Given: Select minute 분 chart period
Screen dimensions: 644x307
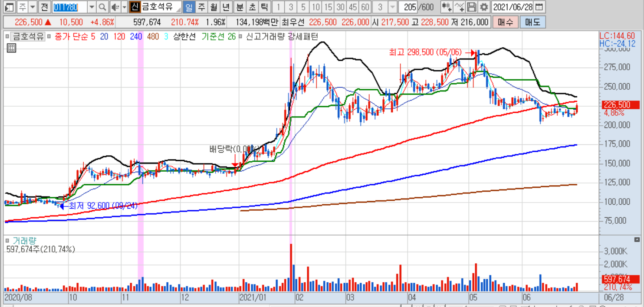Looking at the screenshot, I should (240, 7).
